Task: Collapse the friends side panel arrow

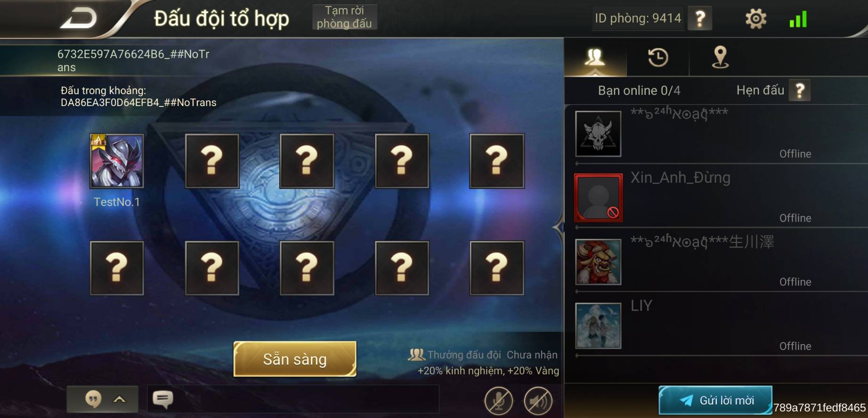Action: 559,228
